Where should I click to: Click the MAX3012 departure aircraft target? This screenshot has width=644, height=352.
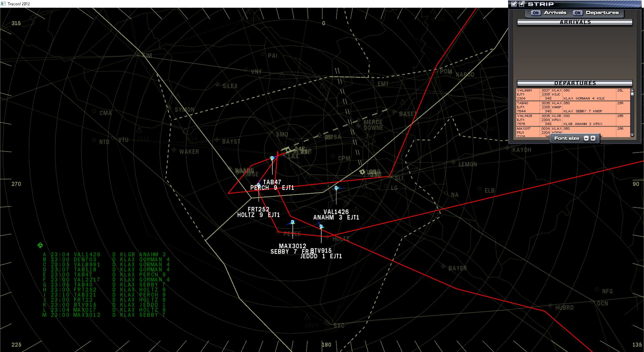(292, 222)
